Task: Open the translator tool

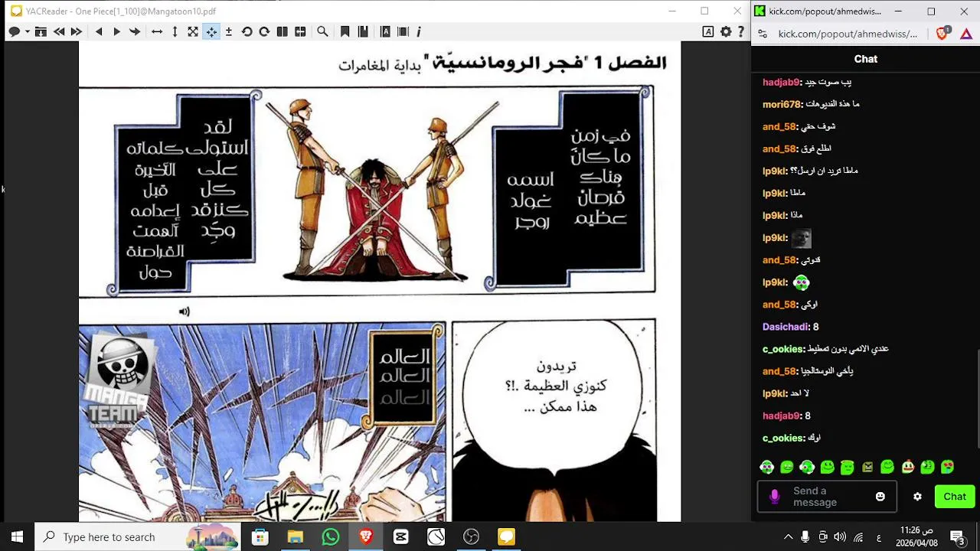Action: pyautogui.click(x=708, y=31)
